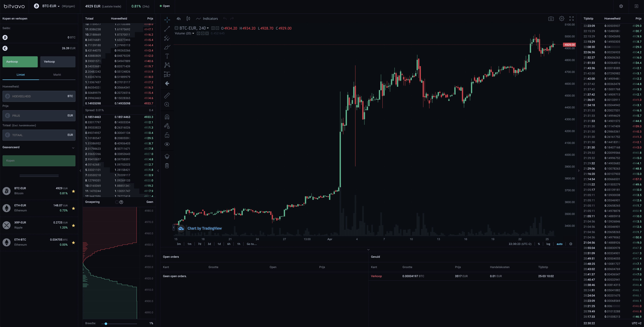Toggle lock all drawing tools
The image size is (644, 327).
pyautogui.click(x=167, y=135)
